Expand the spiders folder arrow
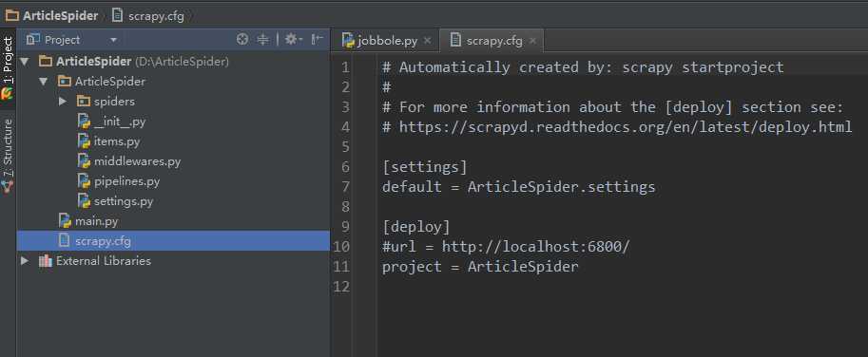Viewport: 868px width, 357px height. [63, 102]
